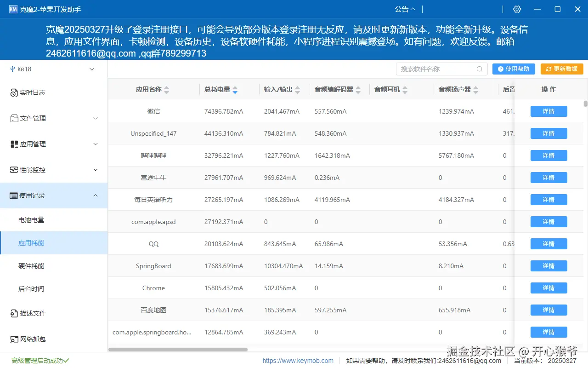This screenshot has height=368, width=588.
Task: Sort by 音频扬声器 column arrows
Action: (475, 90)
